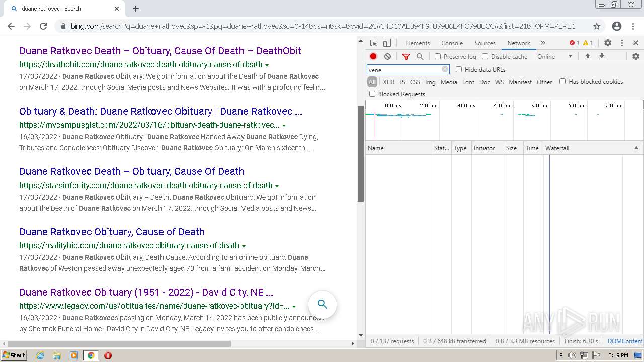
Task: Open the Chrome three-dot menu
Action: tap(633, 26)
